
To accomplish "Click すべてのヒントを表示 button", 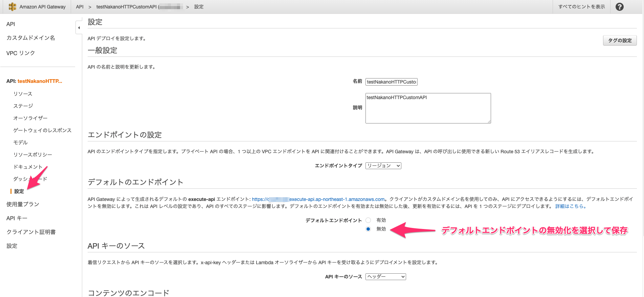I will coord(581,7).
